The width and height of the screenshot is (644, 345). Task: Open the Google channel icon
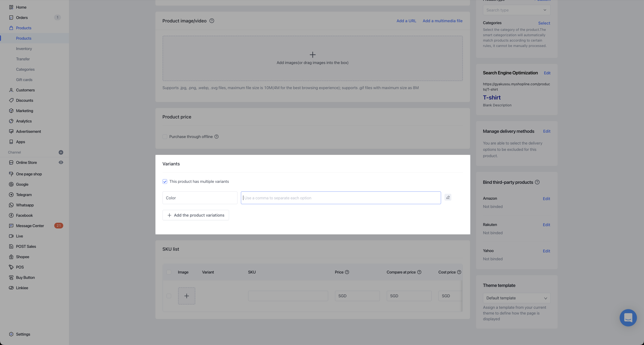[x=11, y=185]
